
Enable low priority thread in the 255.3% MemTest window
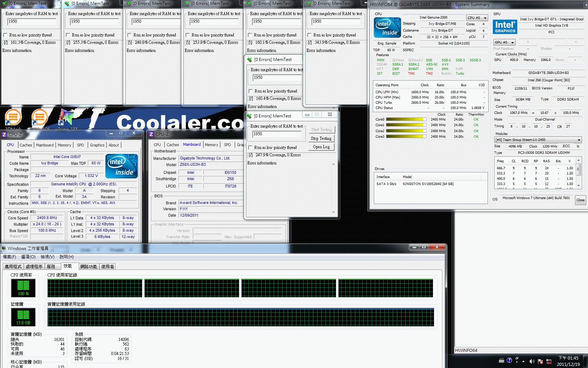pos(68,35)
